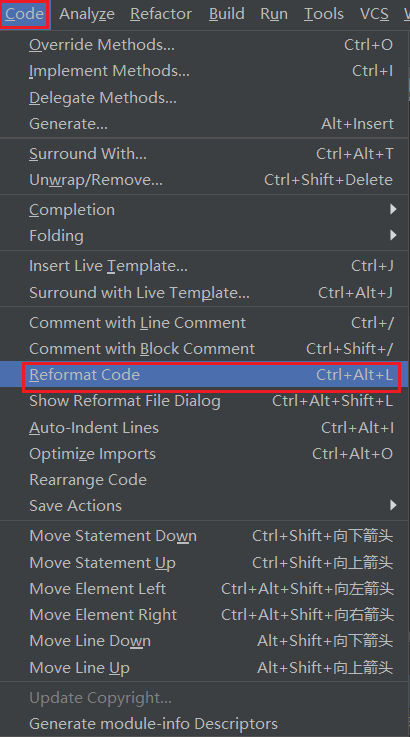Open the Build menu
The height and width of the screenshot is (737, 410).
227,14
